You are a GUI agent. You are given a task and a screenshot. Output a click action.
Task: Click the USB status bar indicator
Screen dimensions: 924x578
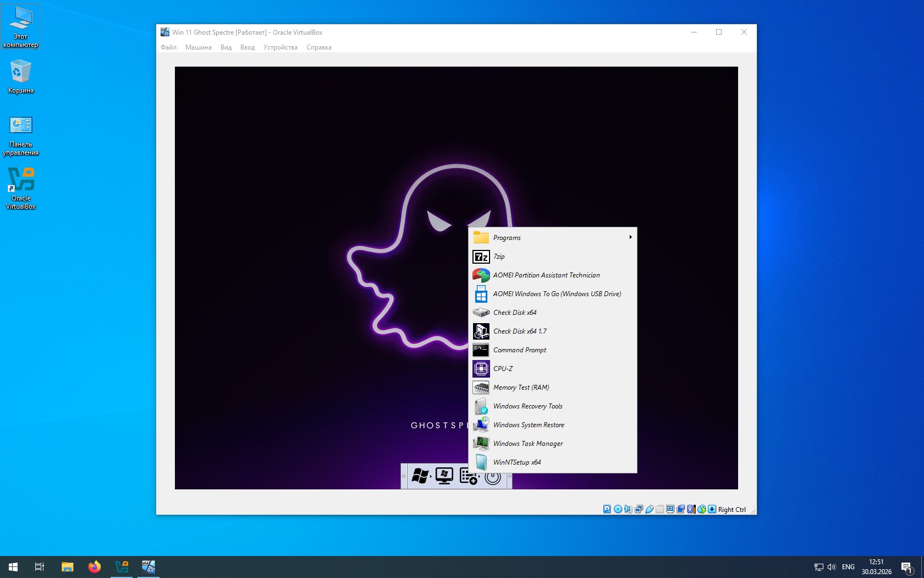tap(650, 509)
